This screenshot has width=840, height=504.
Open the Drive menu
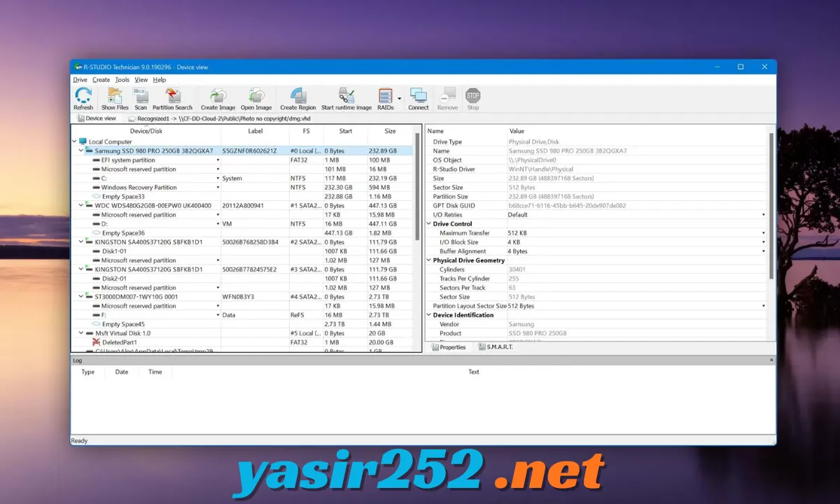tap(80, 80)
